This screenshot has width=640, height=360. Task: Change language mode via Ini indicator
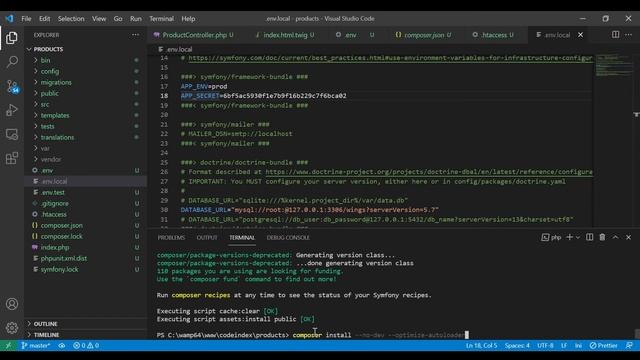[578, 346]
